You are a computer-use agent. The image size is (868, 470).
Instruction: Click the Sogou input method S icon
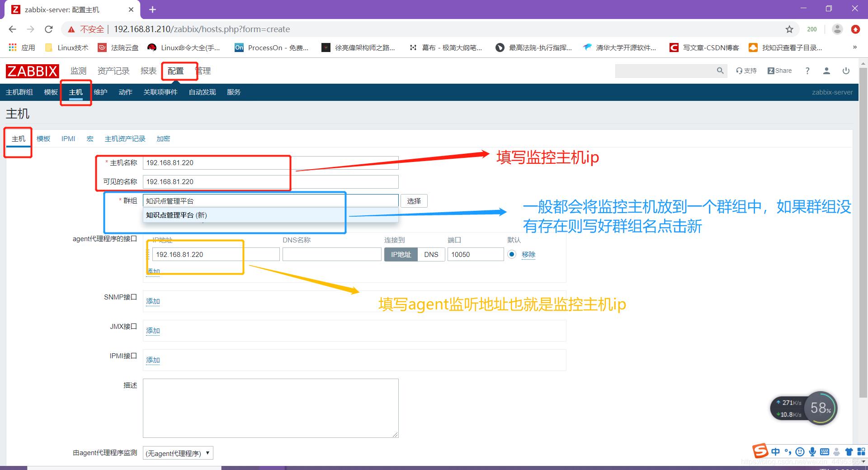760,451
